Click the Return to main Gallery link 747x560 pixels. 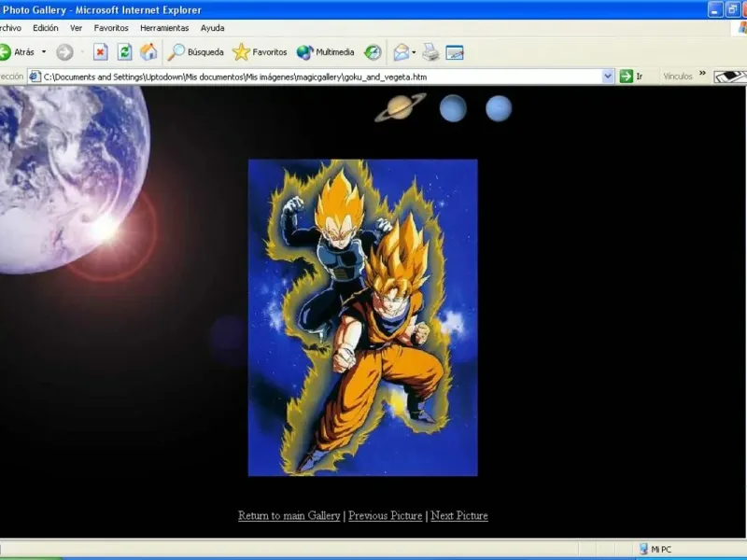(x=289, y=516)
